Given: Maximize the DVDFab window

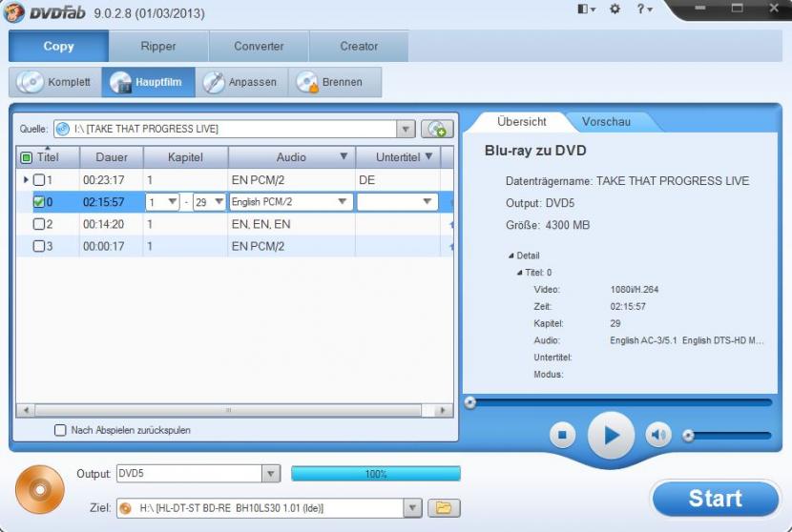Looking at the screenshot, I should click(738, 8).
